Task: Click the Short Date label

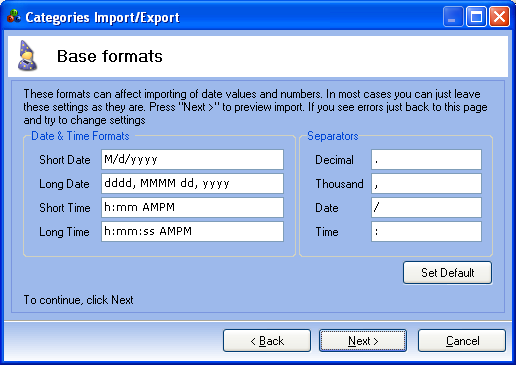Action: pos(65,160)
